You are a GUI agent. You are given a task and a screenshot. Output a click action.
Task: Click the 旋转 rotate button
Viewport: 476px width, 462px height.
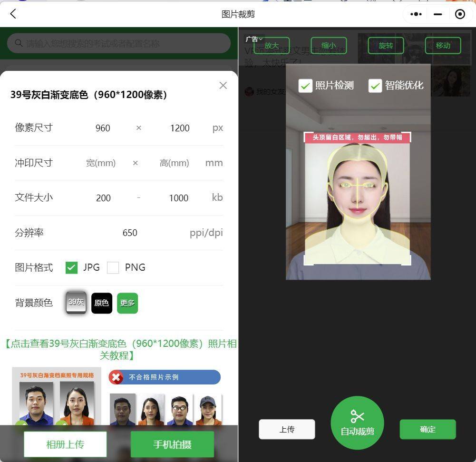click(x=386, y=46)
